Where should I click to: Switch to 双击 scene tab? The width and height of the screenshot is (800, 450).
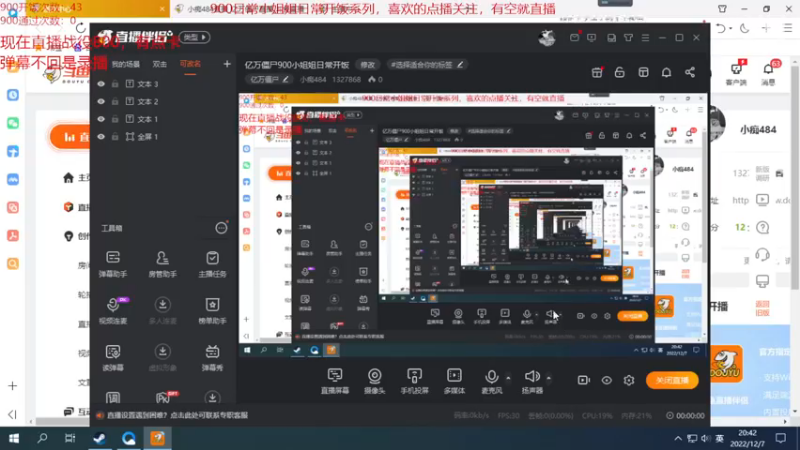coord(160,64)
